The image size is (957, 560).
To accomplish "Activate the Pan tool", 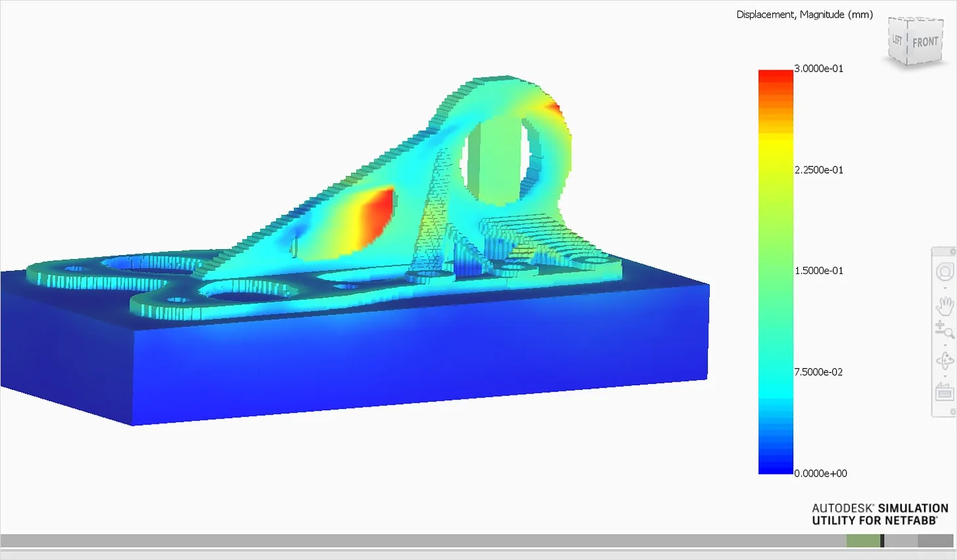I will click(945, 304).
